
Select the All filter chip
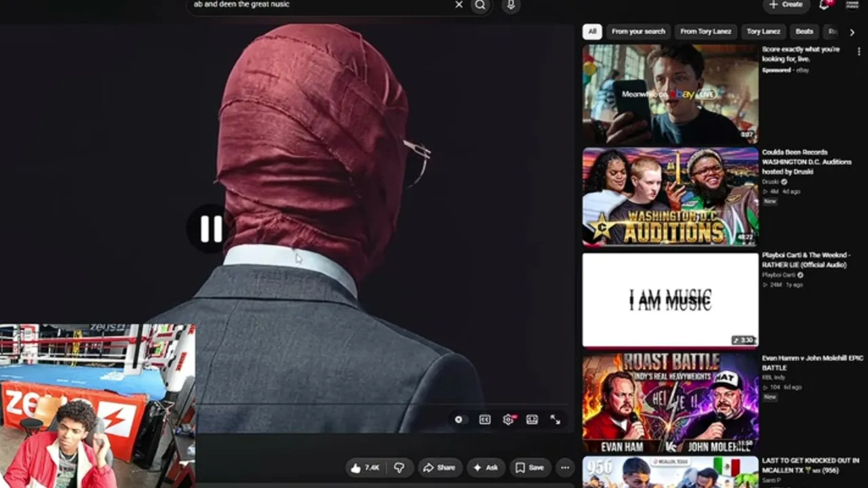tap(592, 31)
